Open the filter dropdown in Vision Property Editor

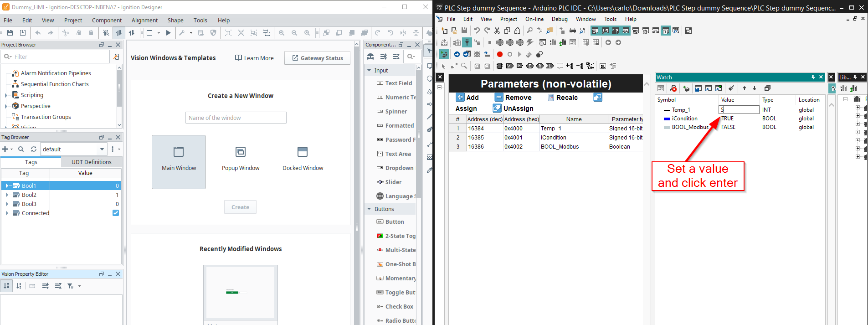coord(80,286)
